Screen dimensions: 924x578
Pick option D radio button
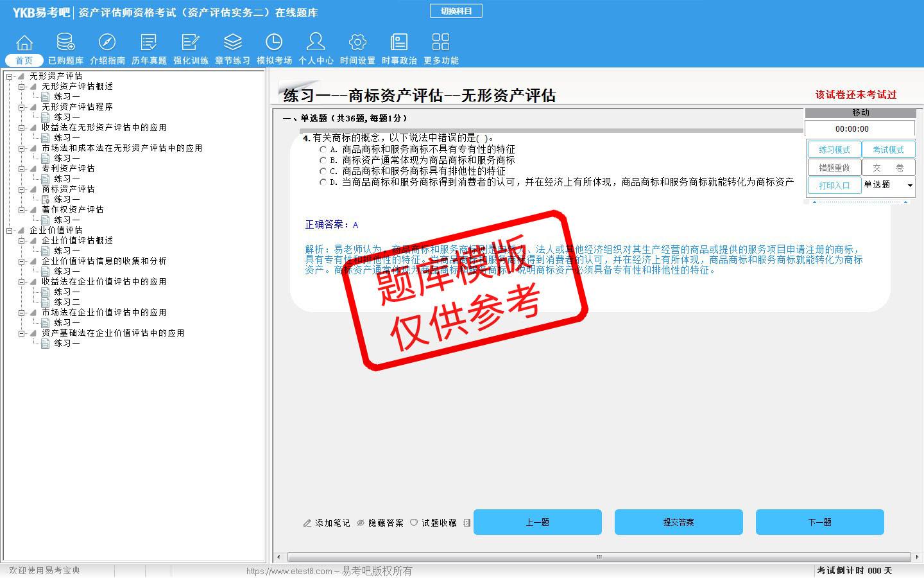pyautogui.click(x=323, y=182)
